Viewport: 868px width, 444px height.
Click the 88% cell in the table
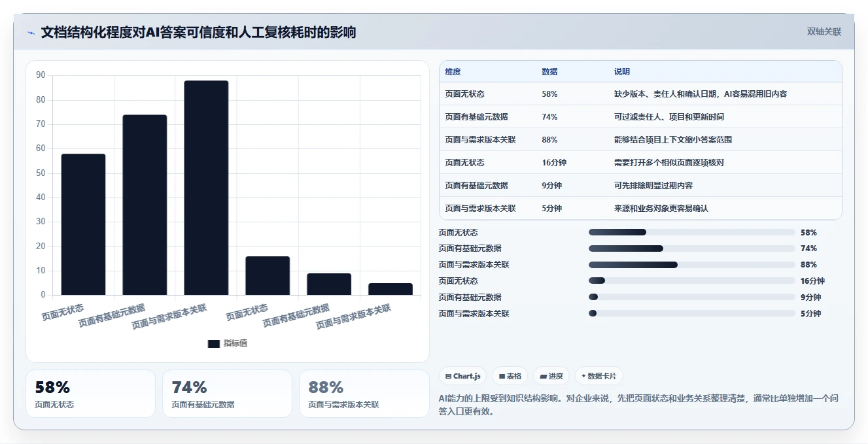tap(549, 140)
